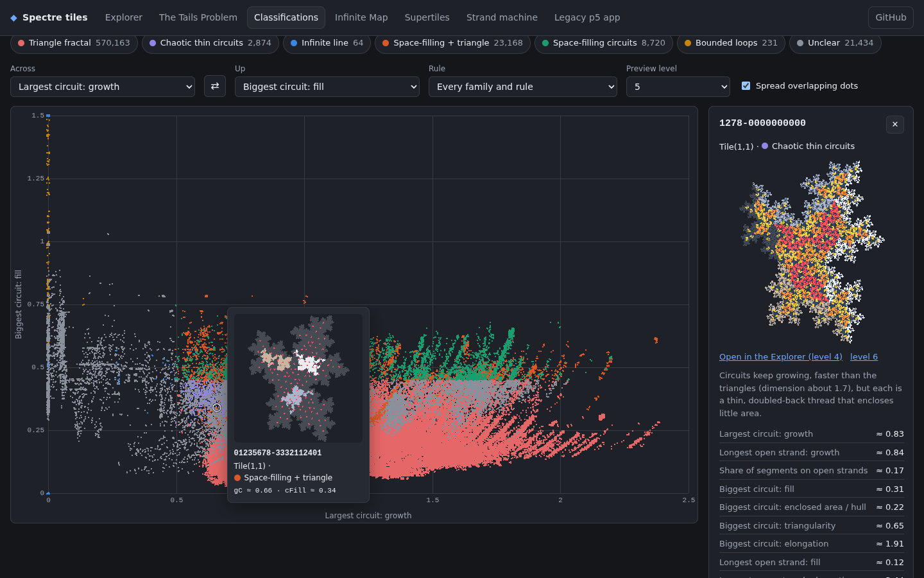Toggle the Space-filling + triangle filter
This screenshot has height=578, width=924.
tap(452, 43)
